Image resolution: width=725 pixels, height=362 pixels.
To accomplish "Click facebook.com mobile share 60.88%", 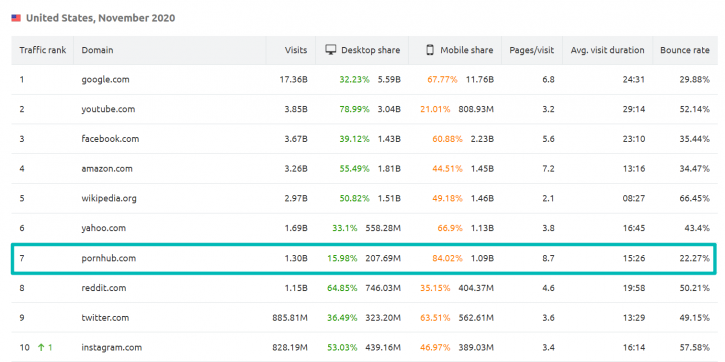I will pyautogui.click(x=448, y=139).
